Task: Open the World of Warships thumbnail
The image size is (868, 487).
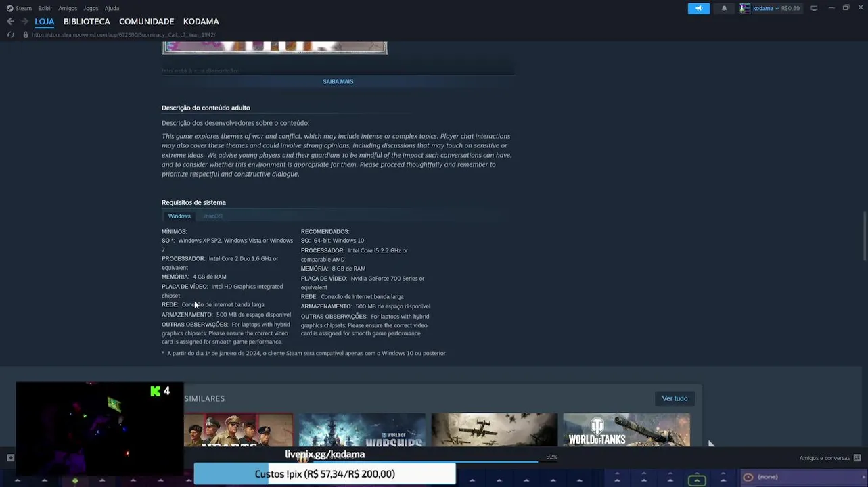Action: point(362,430)
